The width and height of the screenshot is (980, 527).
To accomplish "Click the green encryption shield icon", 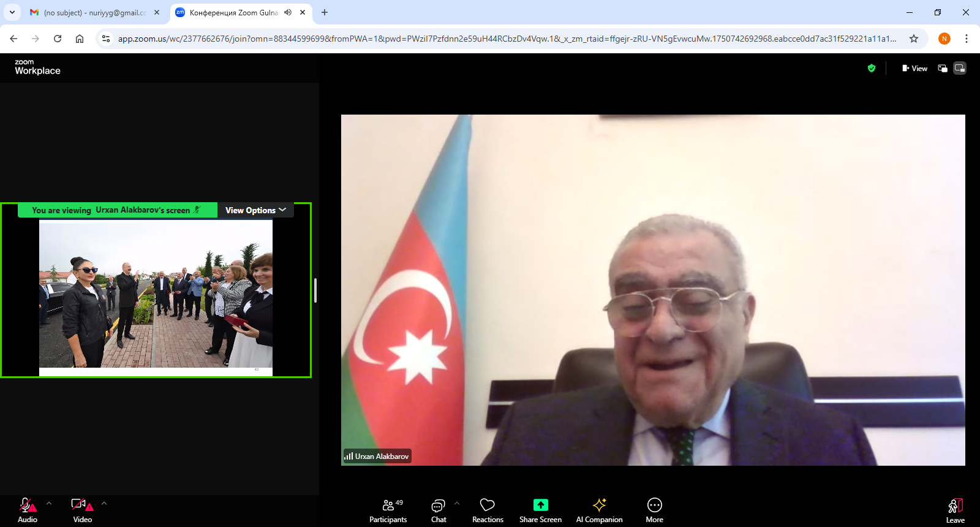I will coord(872,69).
